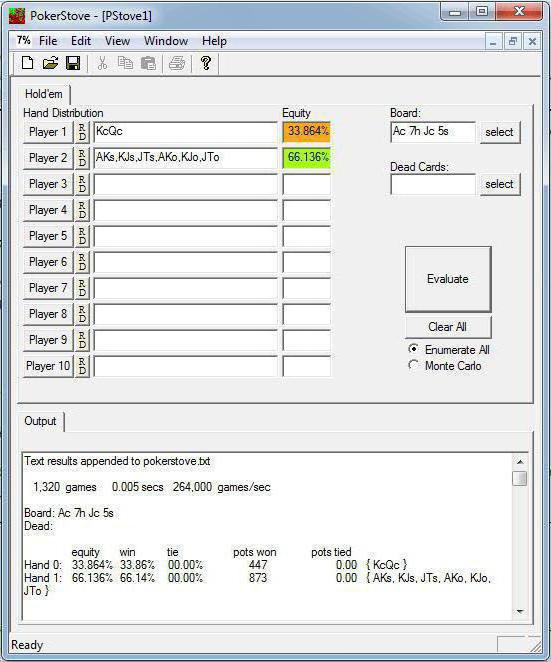
Task: Click the Paste clipboard icon
Action: click(x=148, y=63)
